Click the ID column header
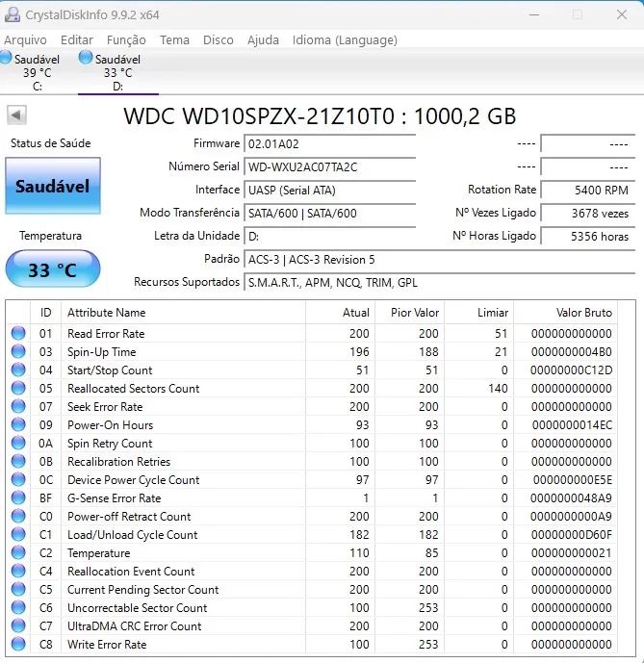 point(45,313)
